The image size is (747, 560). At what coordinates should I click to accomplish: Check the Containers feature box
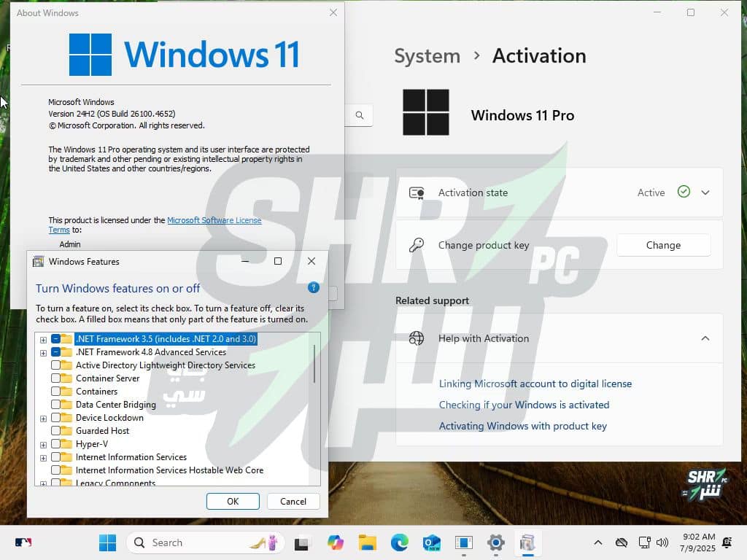click(x=55, y=392)
